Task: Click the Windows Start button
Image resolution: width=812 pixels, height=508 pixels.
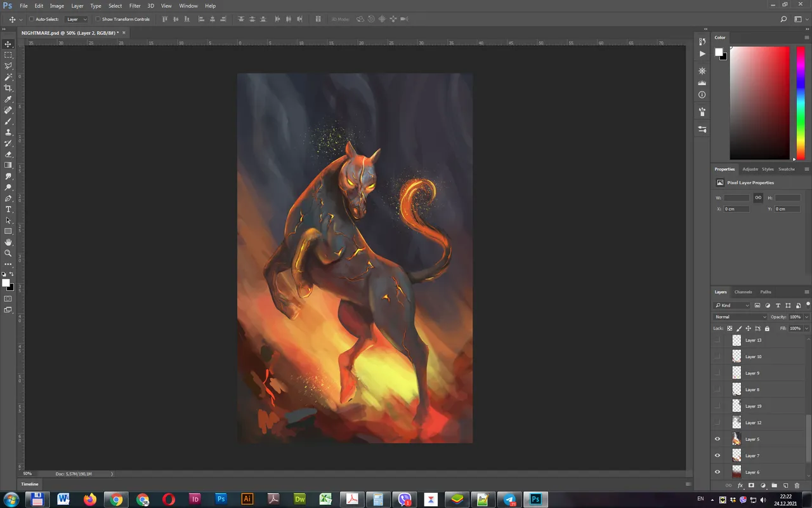Action: coord(11,499)
